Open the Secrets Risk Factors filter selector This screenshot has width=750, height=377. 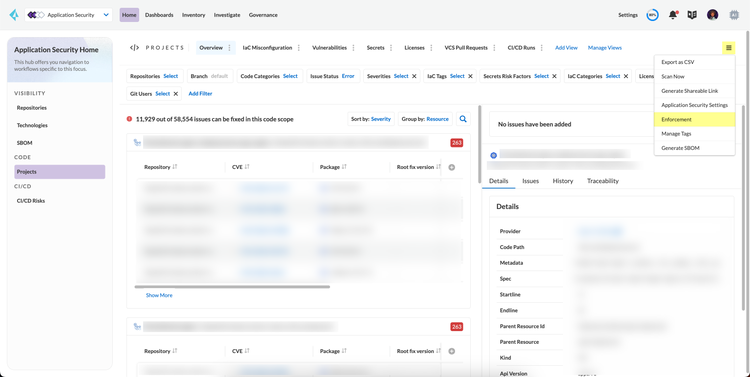[541, 76]
